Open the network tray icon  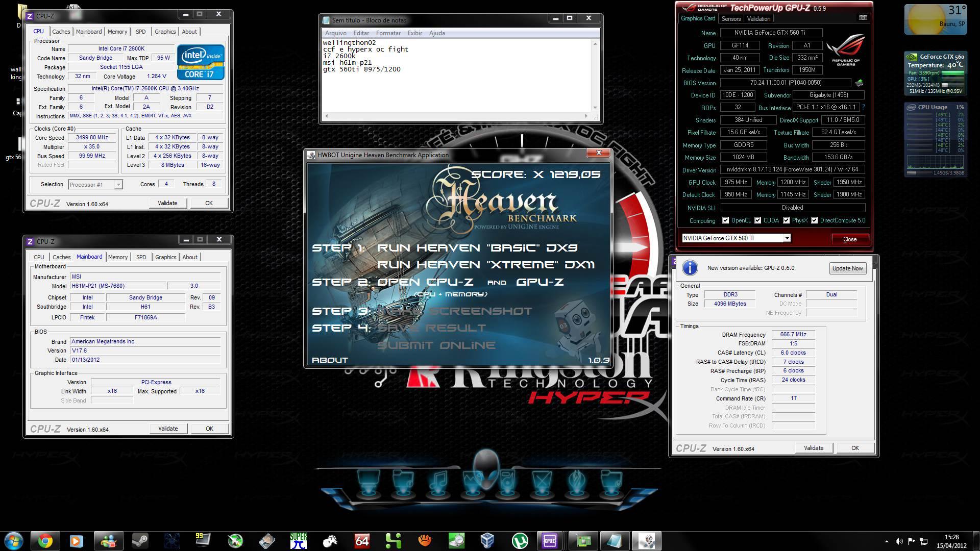click(x=924, y=541)
